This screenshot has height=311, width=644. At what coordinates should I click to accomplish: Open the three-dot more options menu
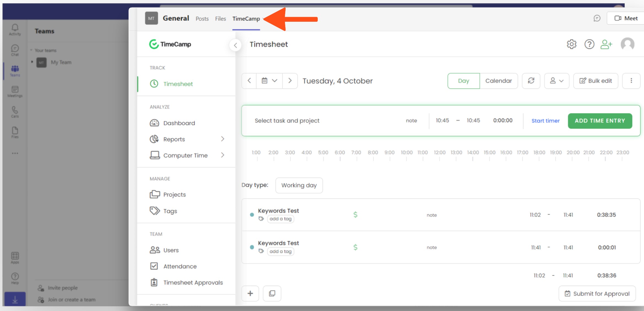click(631, 81)
